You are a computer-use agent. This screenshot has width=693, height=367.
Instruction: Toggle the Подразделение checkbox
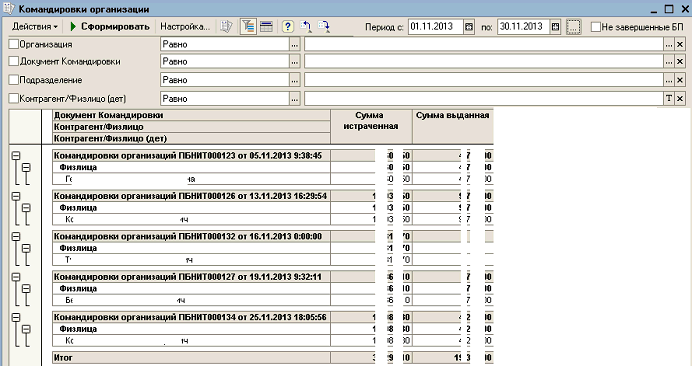tap(14, 80)
